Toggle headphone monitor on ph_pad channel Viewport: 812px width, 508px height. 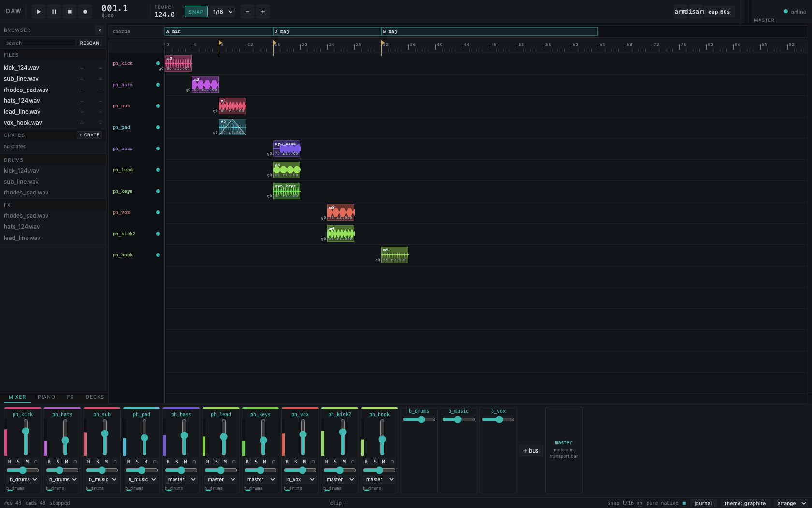[155, 462]
